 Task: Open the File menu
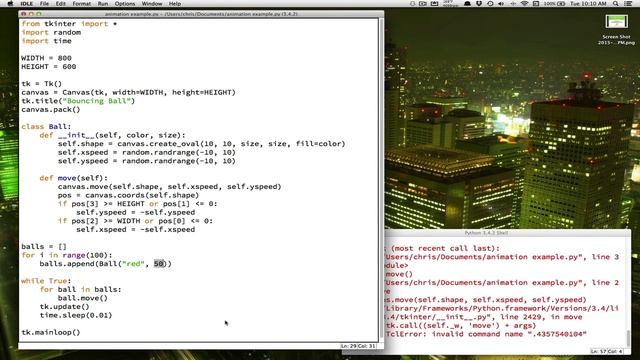tap(44, 3)
